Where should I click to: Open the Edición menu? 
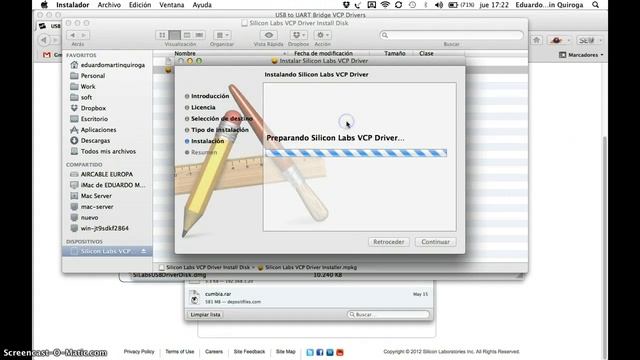pyautogui.click(x=140, y=5)
